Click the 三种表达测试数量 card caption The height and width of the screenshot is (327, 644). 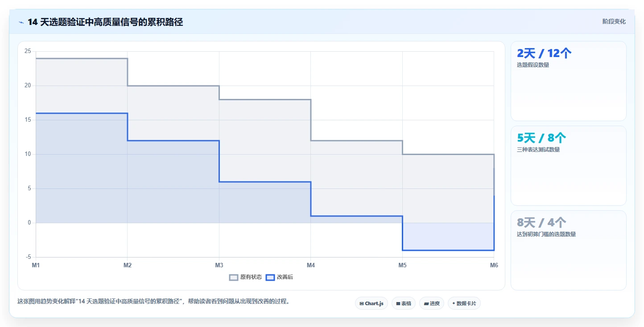pos(538,150)
